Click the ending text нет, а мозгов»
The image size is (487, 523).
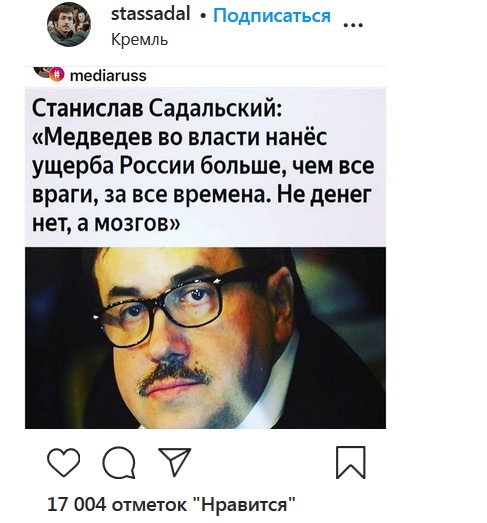(106, 223)
